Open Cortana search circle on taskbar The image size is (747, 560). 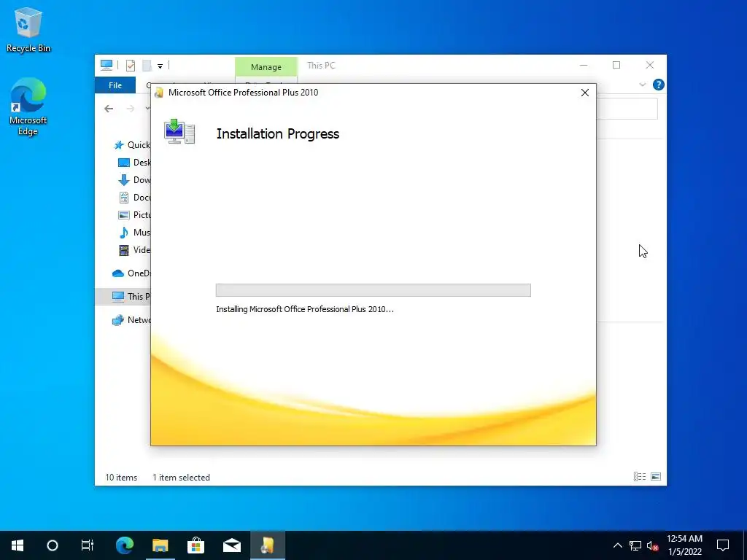click(53, 545)
